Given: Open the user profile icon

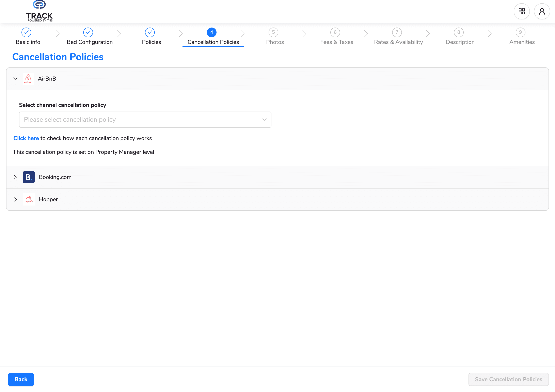Looking at the screenshot, I should tap(542, 11).
